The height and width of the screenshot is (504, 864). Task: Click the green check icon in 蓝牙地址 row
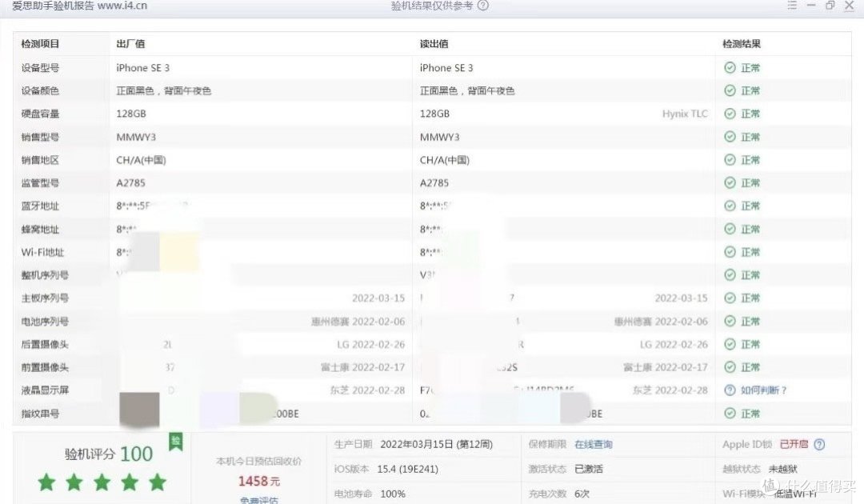click(x=730, y=206)
